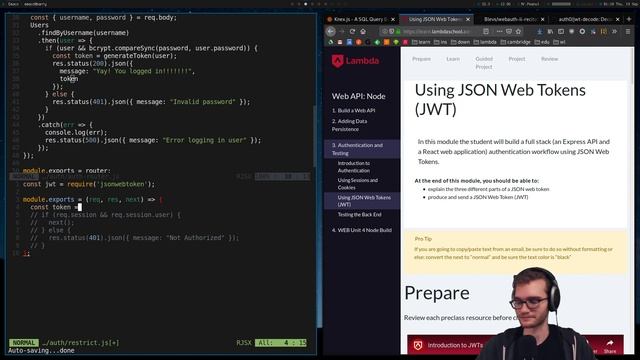Jump to the Prepare section tab
Image resolution: width=640 pixels, height=360 pixels.
click(421, 59)
